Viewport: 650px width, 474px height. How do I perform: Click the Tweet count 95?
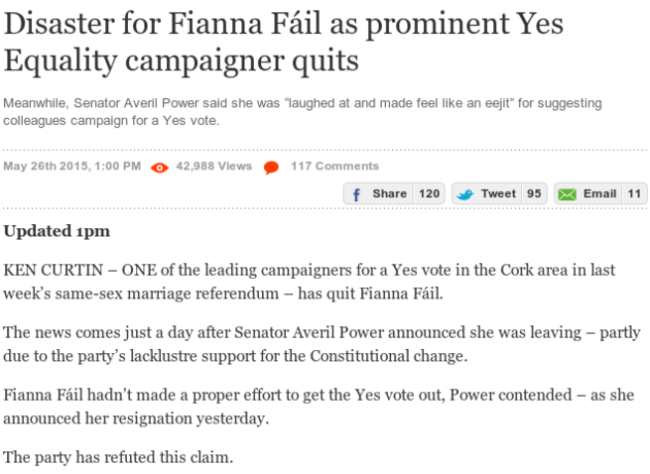point(534,194)
